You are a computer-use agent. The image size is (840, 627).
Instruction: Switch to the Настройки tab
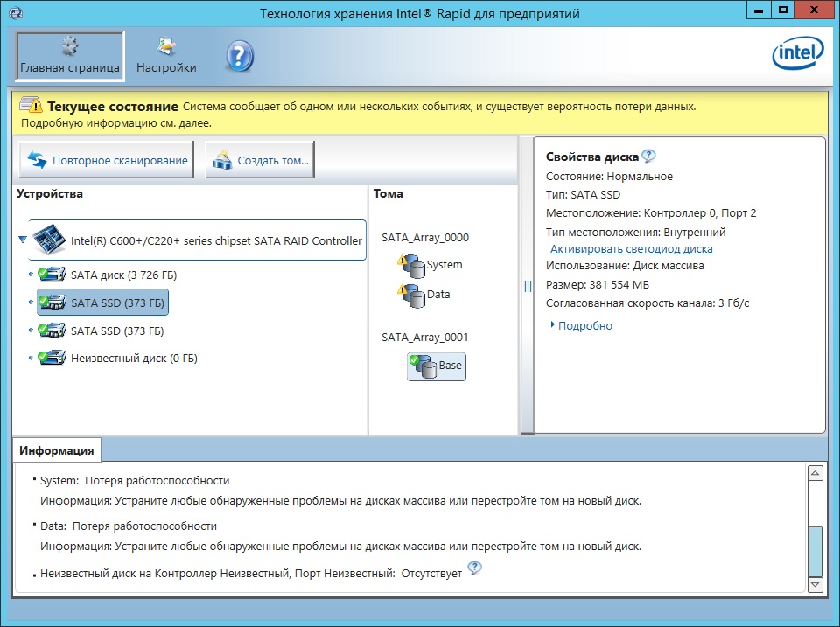[x=166, y=56]
